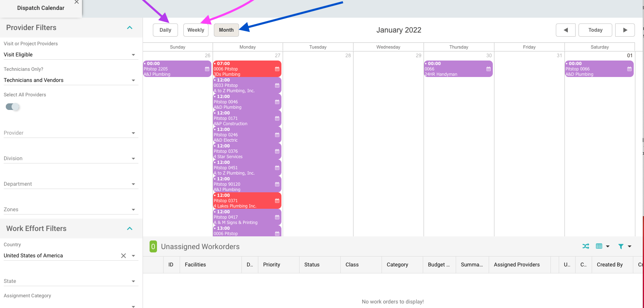This screenshot has width=644, height=308.
Task: Click calendar icon on 24HR Handyman event
Action: [488, 69]
